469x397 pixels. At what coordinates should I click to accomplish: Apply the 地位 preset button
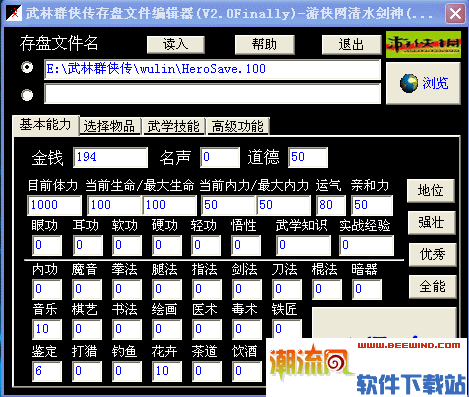point(431,191)
